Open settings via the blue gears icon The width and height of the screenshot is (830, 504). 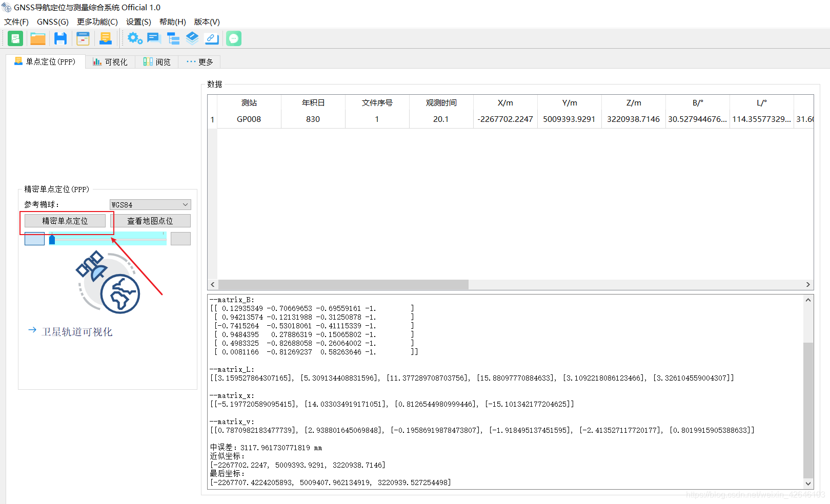click(135, 38)
